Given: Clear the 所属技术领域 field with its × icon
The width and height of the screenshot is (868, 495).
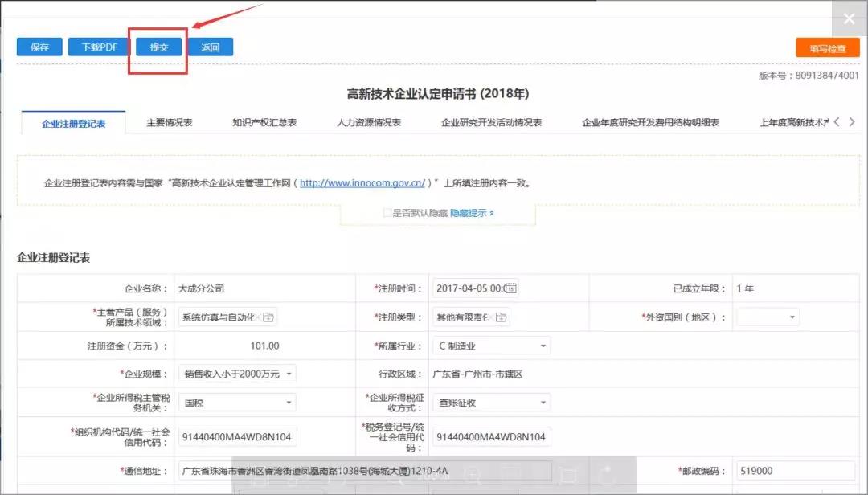Looking at the screenshot, I should tap(258, 317).
